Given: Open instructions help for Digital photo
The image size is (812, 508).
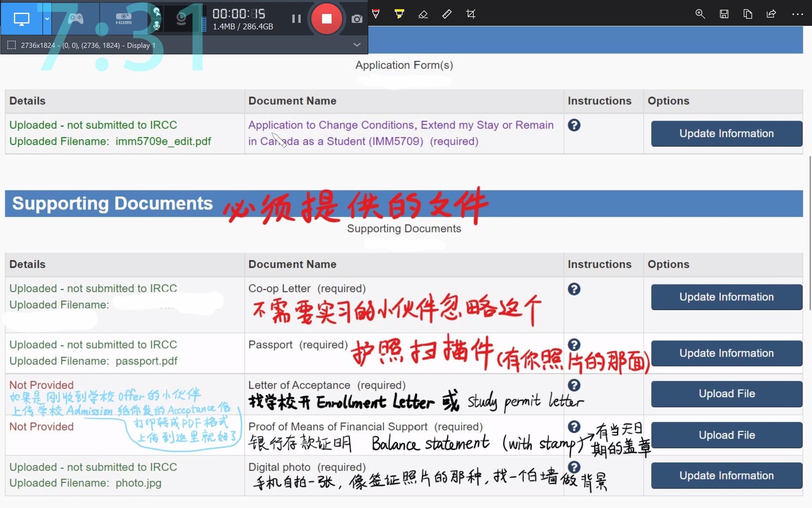Looking at the screenshot, I should pyautogui.click(x=574, y=467).
